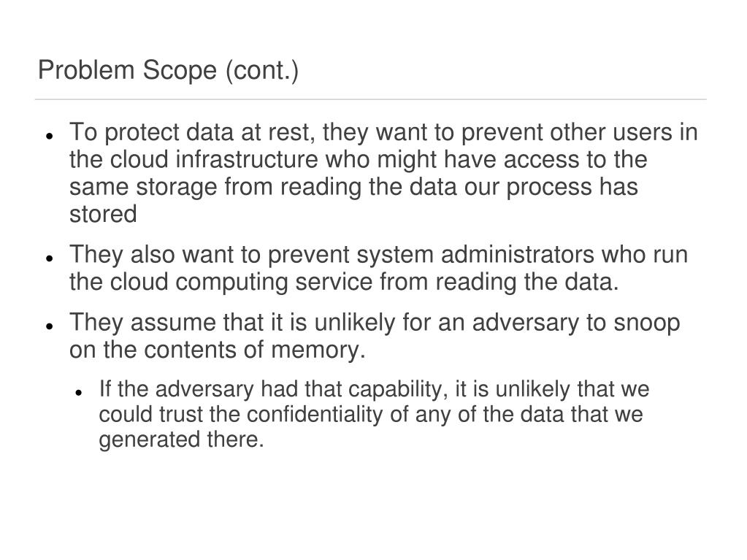The height and width of the screenshot is (560, 747).
Task: Click the text "generated there."
Action: click(x=181, y=440)
